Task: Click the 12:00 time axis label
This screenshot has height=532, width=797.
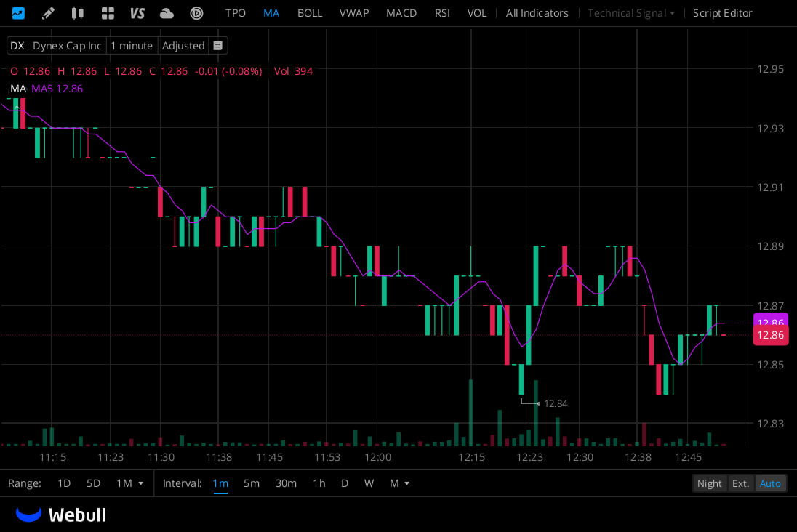Action: coord(377,457)
